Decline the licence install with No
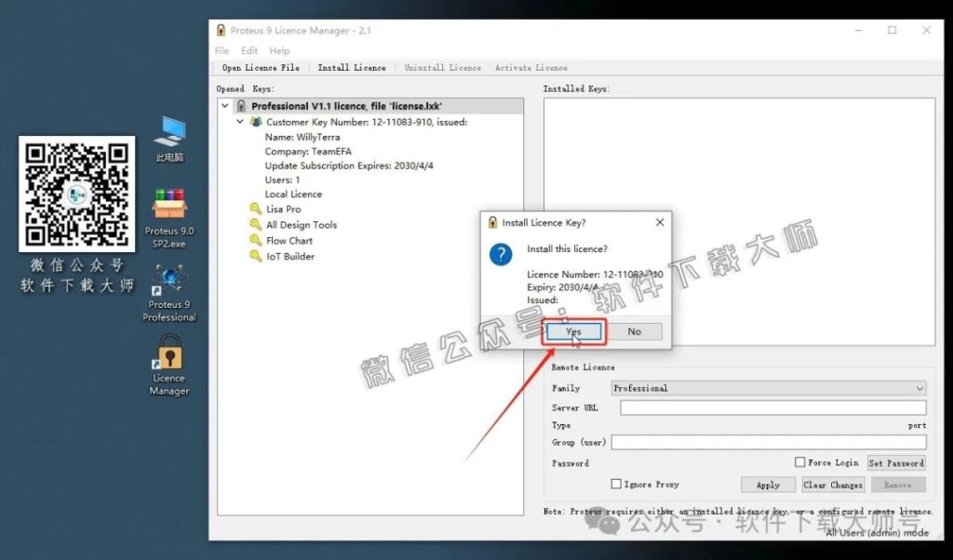The height and width of the screenshot is (560, 953). point(634,331)
